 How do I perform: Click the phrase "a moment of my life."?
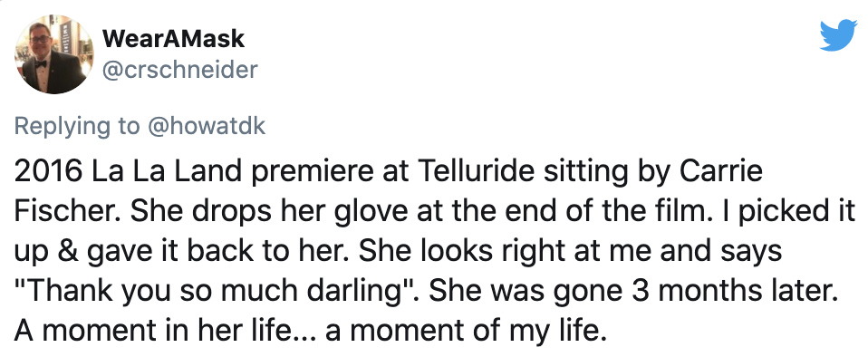[x=463, y=331]
